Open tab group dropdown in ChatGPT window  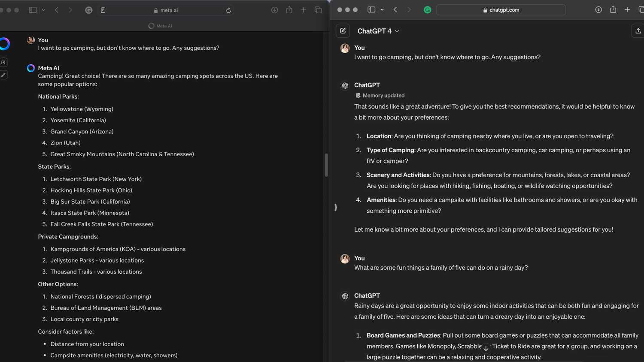[382, 10]
